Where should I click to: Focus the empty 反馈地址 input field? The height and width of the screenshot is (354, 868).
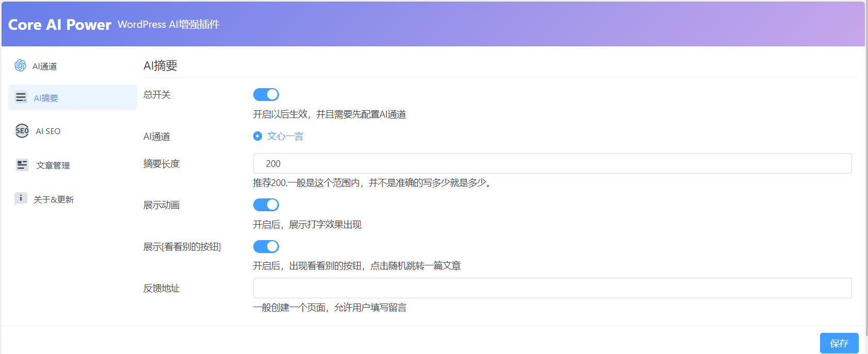pyautogui.click(x=552, y=288)
